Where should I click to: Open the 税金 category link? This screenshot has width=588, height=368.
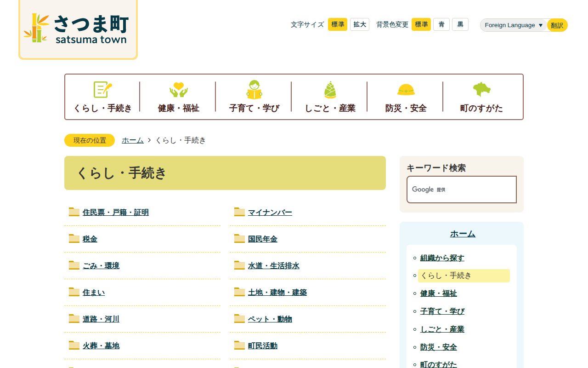(x=90, y=239)
